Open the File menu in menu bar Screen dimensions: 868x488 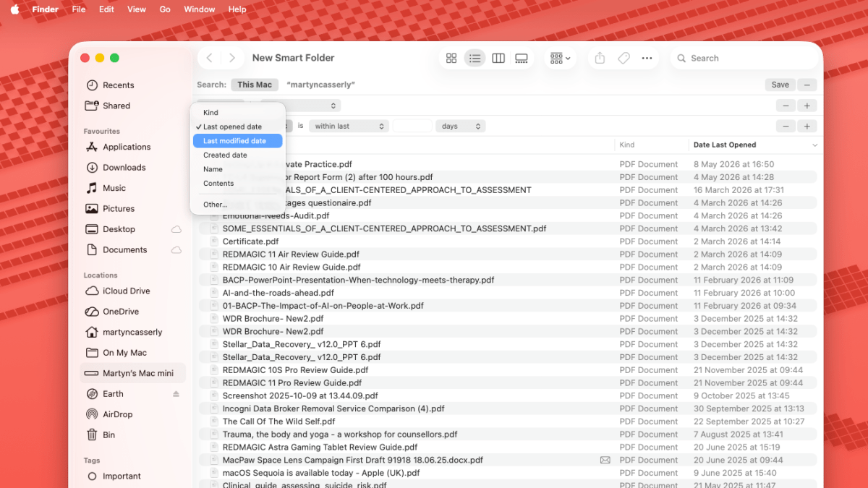[x=79, y=9]
